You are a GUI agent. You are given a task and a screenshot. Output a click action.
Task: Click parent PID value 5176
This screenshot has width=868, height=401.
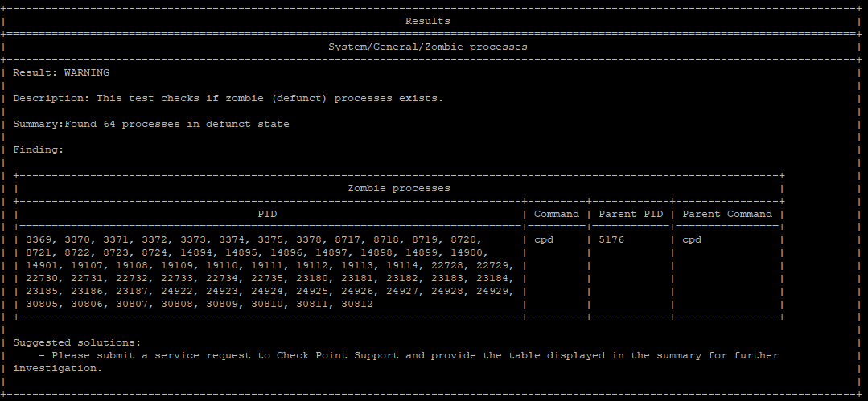point(611,239)
